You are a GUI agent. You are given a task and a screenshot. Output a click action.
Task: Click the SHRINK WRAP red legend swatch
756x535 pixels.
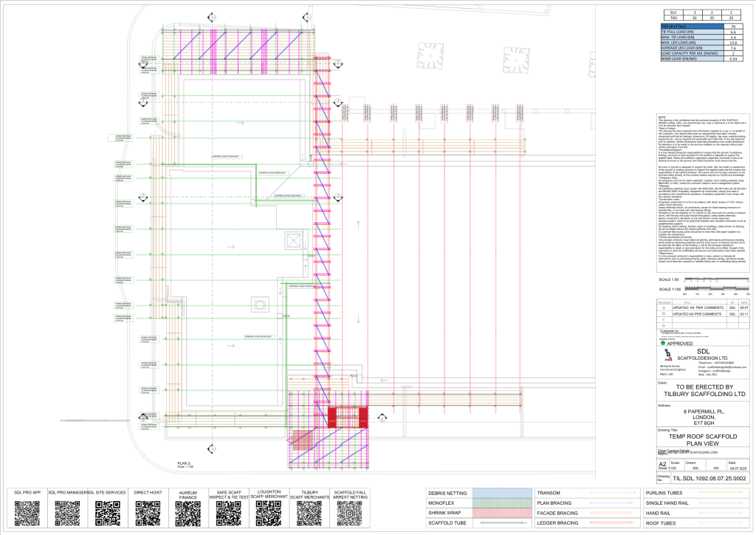point(502,513)
